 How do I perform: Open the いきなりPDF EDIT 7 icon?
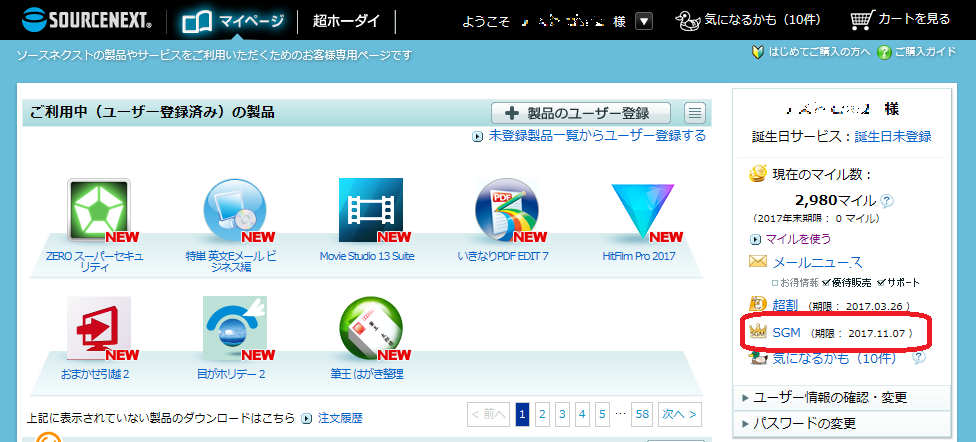tap(507, 210)
